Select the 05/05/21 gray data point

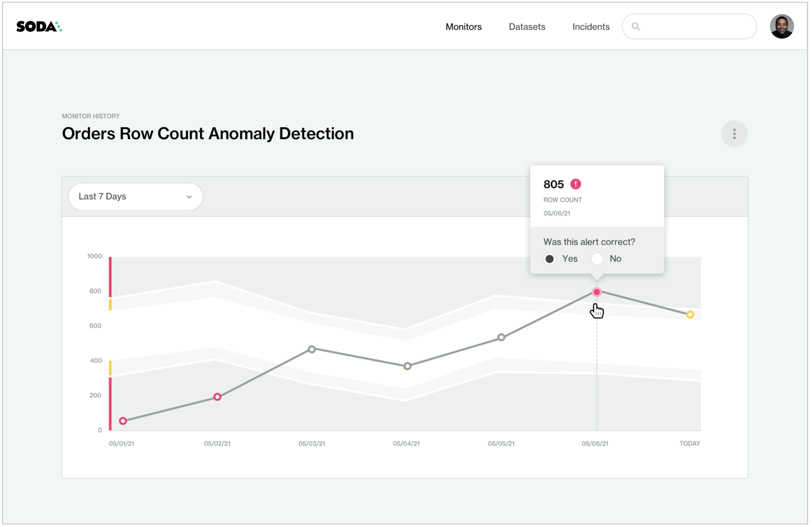[x=501, y=338]
